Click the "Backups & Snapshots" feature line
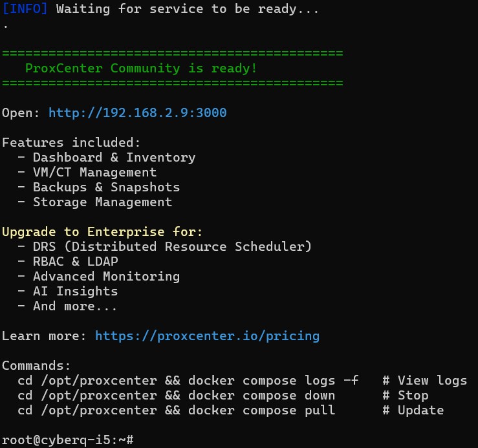 click(106, 187)
